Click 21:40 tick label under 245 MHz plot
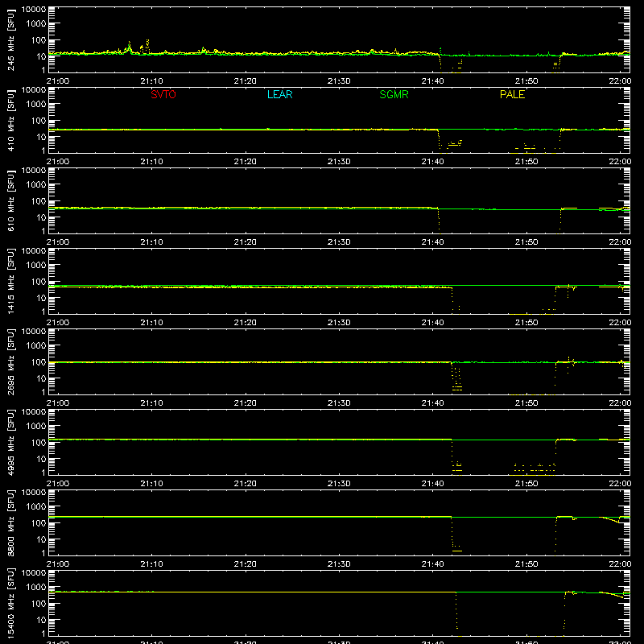644x644 pixels. pyautogui.click(x=432, y=81)
